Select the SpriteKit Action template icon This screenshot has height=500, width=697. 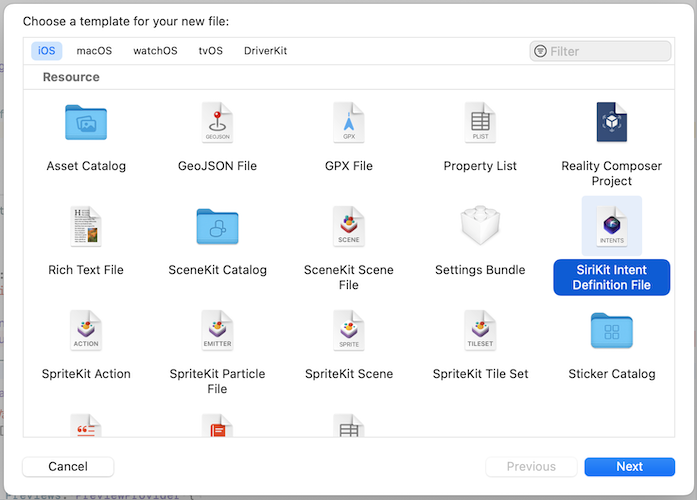86,330
